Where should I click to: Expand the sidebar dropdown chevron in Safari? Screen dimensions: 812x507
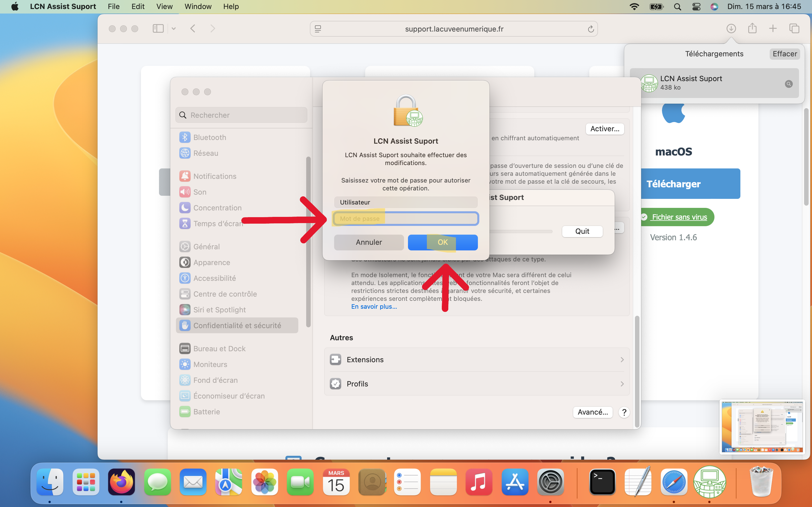(x=173, y=28)
